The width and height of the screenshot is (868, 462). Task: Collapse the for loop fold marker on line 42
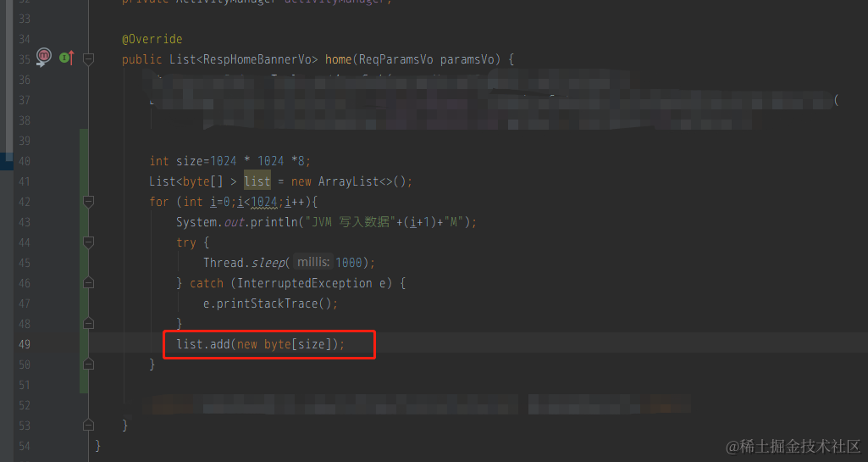89,202
